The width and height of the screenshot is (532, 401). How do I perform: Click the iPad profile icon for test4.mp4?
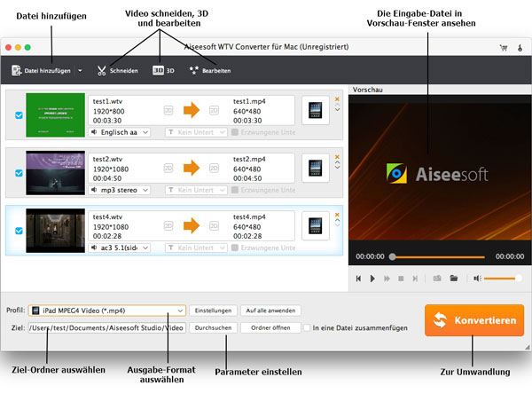pos(315,226)
